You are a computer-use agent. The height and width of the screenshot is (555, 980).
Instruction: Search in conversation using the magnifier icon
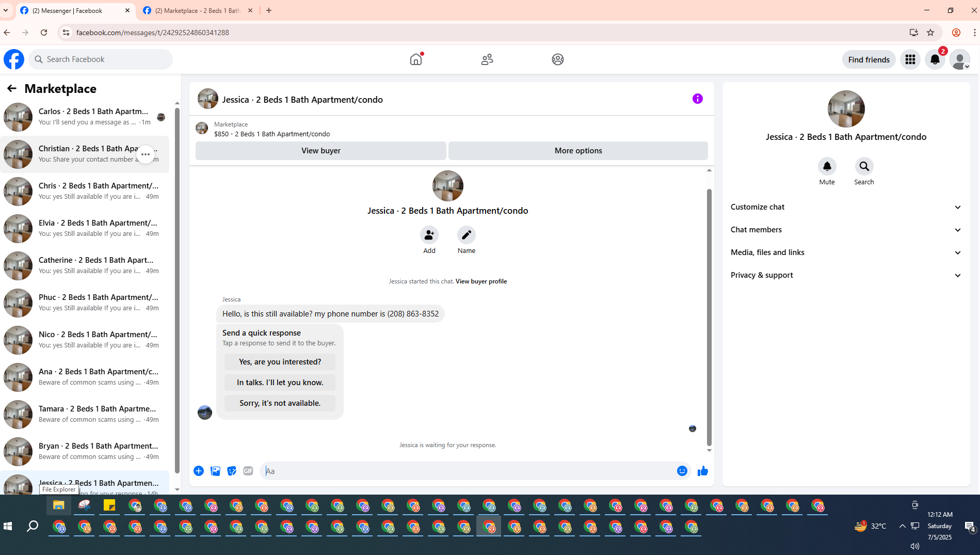pyautogui.click(x=864, y=166)
